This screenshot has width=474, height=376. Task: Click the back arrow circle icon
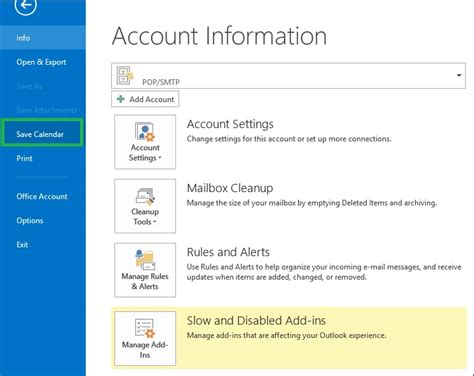click(x=25, y=5)
